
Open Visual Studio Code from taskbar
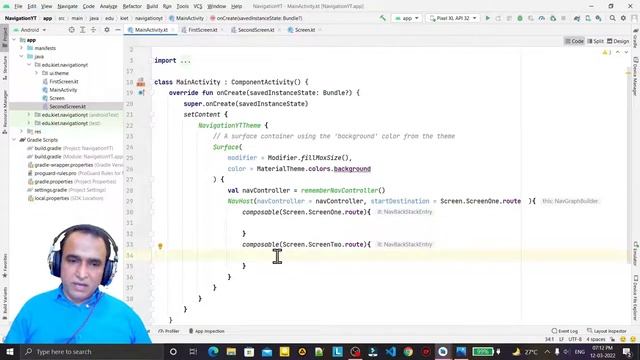coord(391,351)
